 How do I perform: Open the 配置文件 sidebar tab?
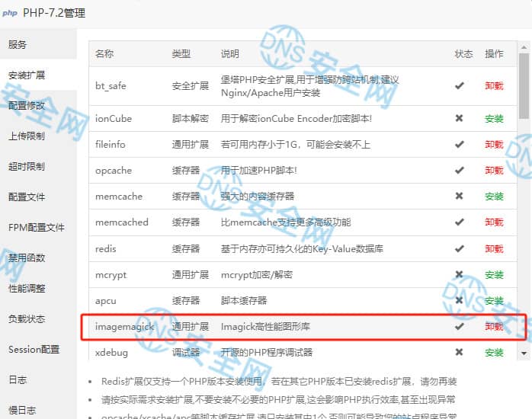click(x=38, y=197)
